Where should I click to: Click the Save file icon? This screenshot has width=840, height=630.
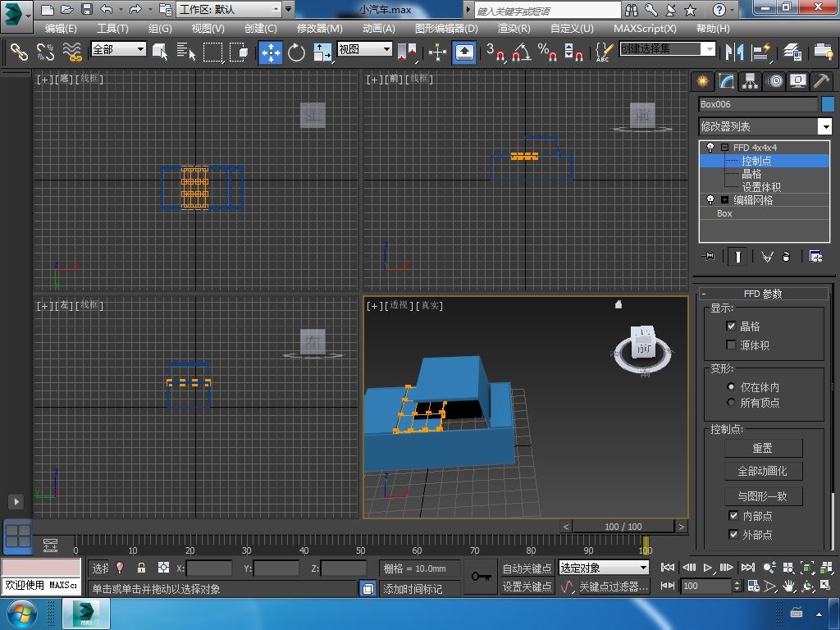(86, 9)
